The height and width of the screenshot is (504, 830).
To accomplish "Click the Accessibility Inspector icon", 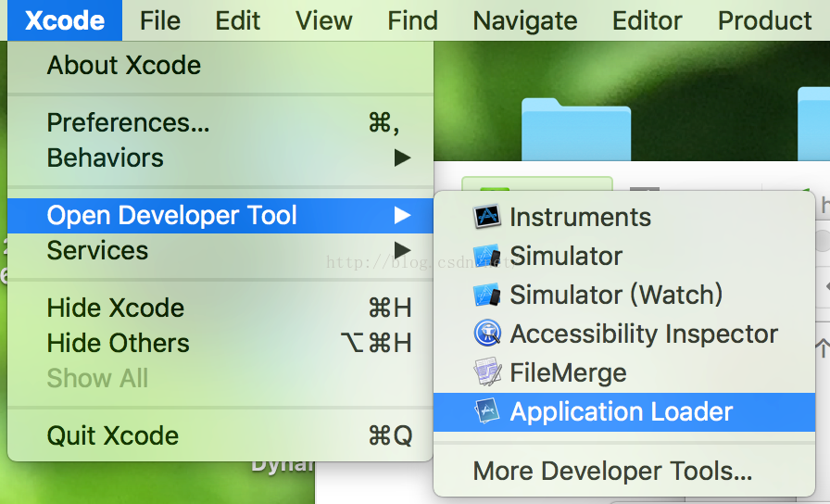I will [x=487, y=334].
